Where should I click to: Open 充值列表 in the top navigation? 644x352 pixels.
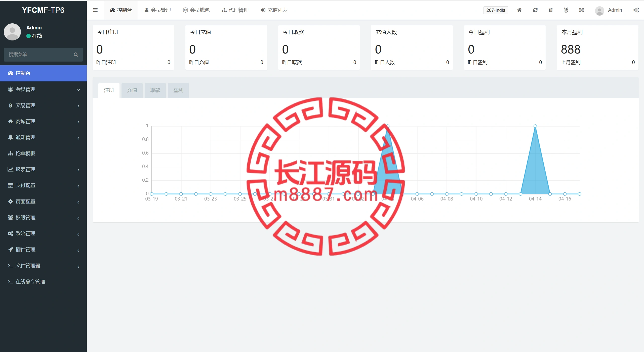pyautogui.click(x=274, y=10)
